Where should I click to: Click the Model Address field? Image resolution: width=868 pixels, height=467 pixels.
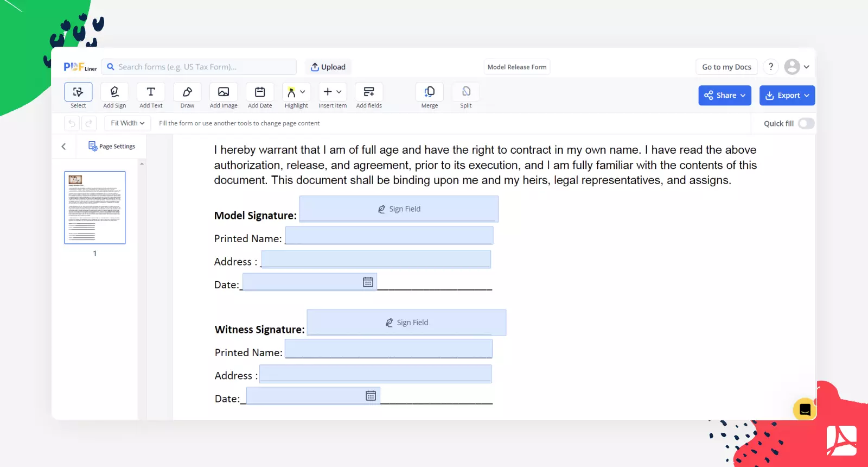[376, 258]
